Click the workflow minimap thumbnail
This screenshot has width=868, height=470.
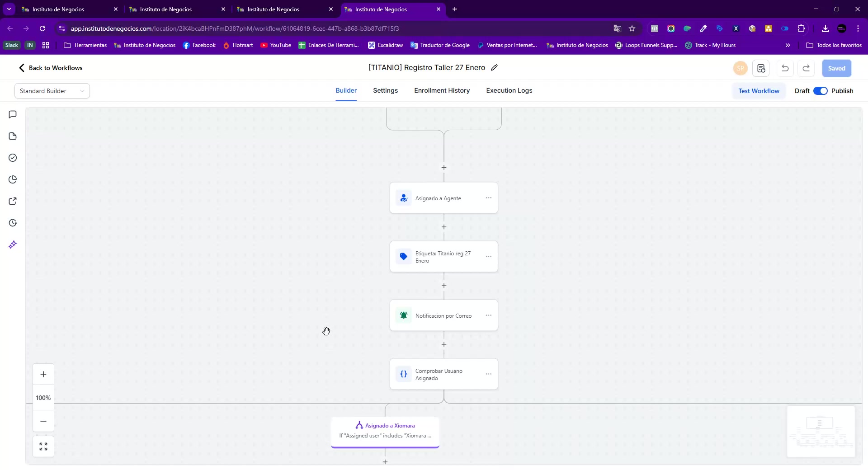tap(821, 432)
